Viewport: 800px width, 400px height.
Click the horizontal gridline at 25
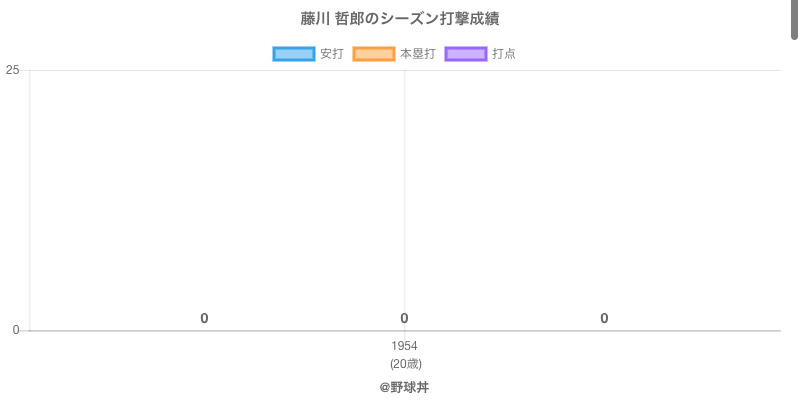(x=600, y=70)
